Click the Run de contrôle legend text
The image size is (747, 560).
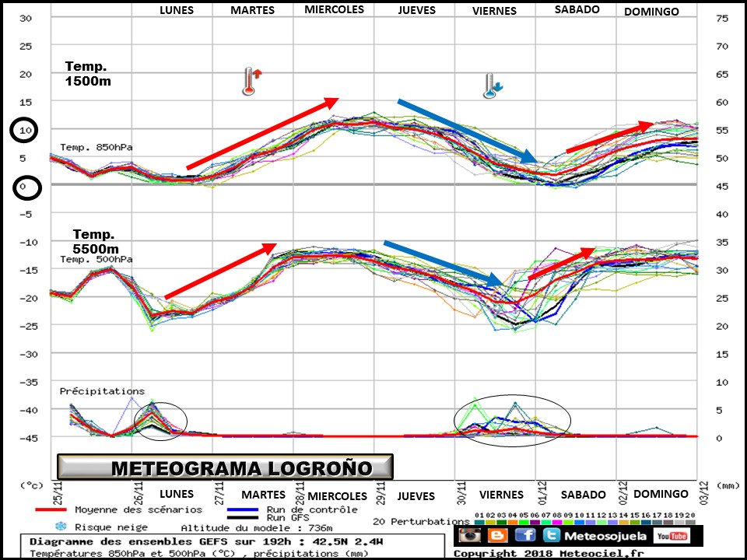coord(311,509)
